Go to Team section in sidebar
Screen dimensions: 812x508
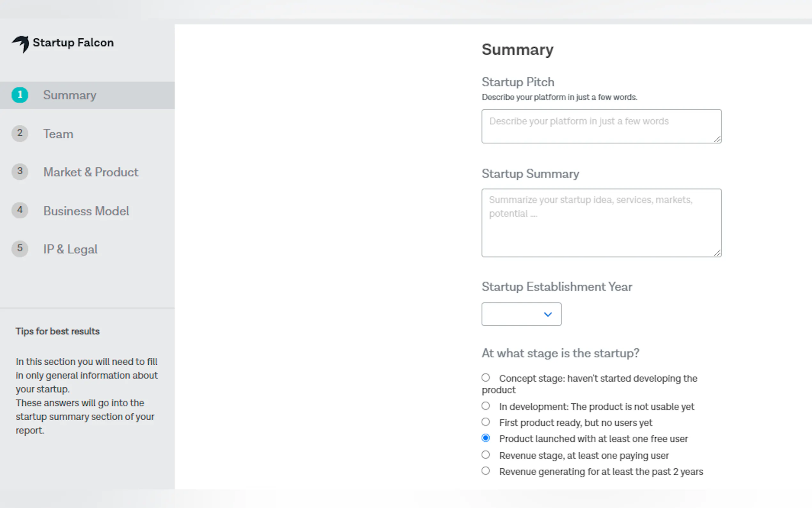(58, 134)
